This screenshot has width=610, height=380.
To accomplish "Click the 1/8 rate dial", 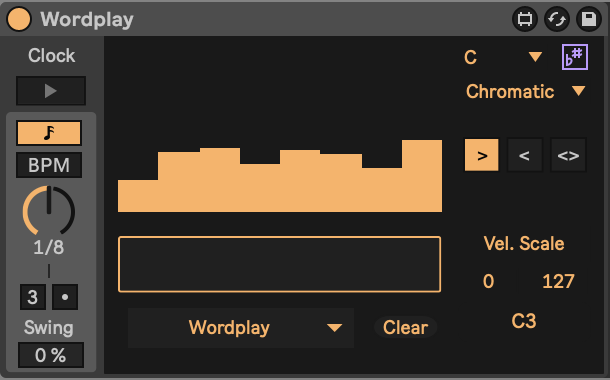I will pos(49,210).
